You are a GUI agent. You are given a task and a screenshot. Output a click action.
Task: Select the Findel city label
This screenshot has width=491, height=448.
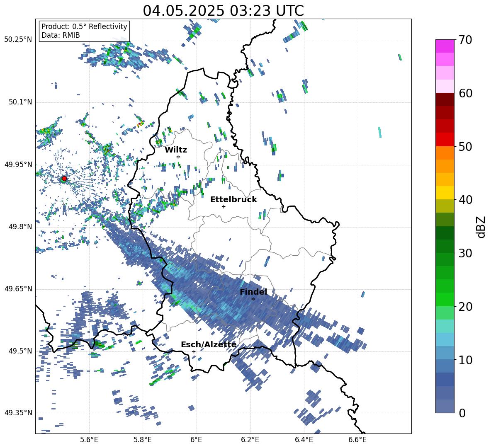click(x=253, y=292)
